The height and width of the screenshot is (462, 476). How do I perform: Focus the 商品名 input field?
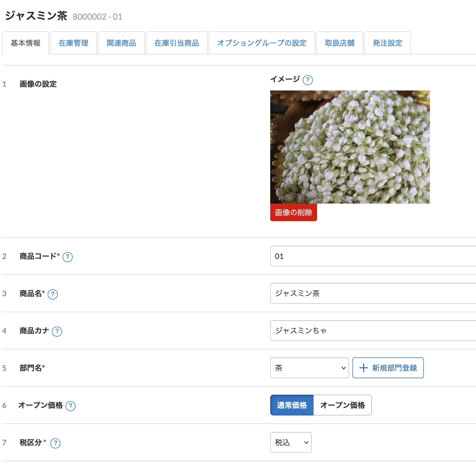pyautogui.click(x=373, y=293)
